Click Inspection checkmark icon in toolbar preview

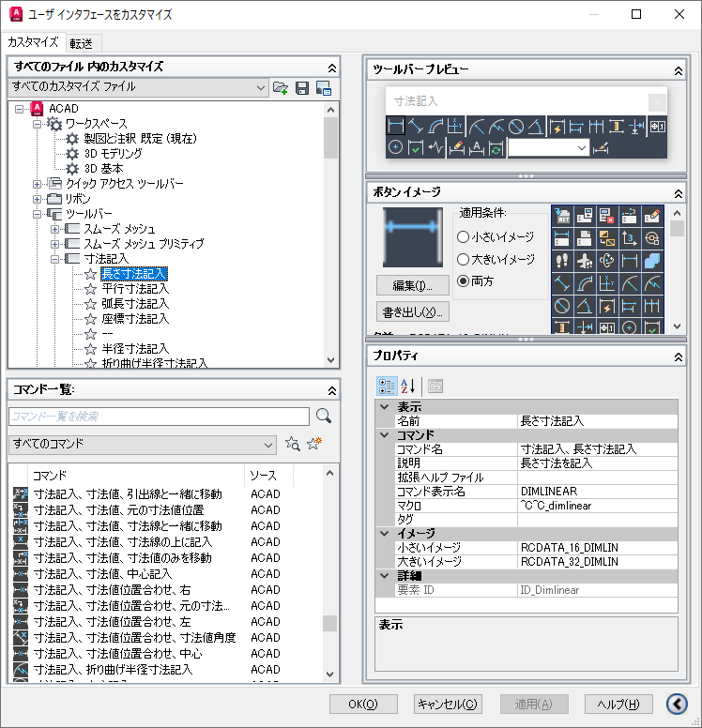(x=416, y=148)
